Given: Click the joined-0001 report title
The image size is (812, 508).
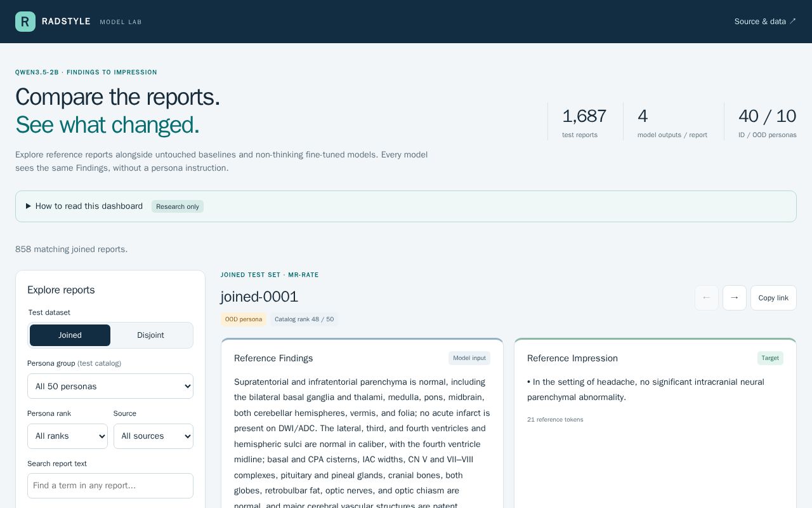Looking at the screenshot, I should 259,297.
